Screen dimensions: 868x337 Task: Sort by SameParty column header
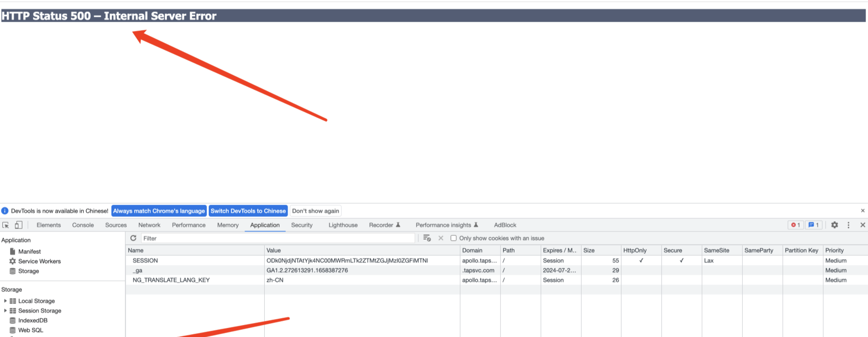(763, 250)
